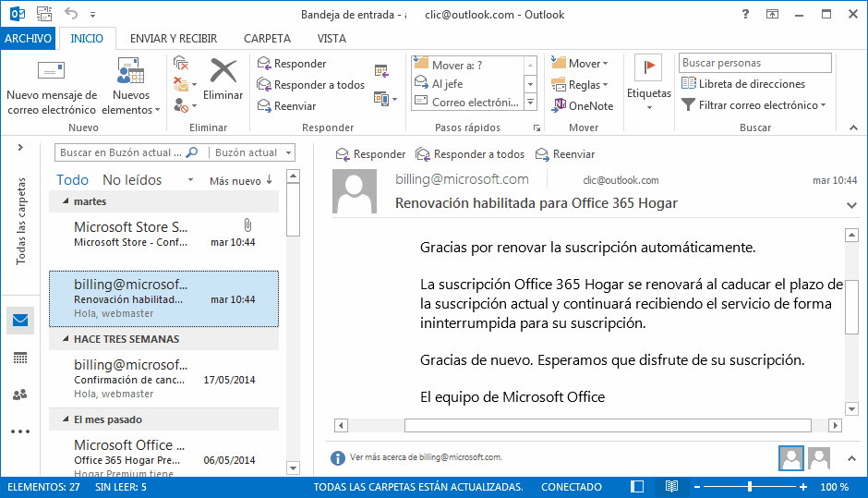Select the No leídos filter

(x=132, y=180)
